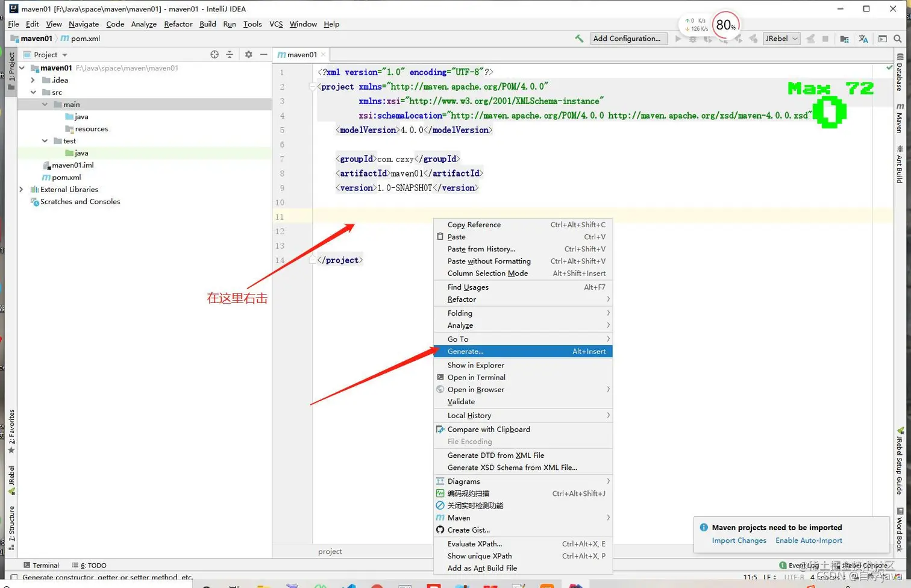911x588 pixels.
Task: Open JRebel Setup Guide side strip
Action: pos(900,460)
